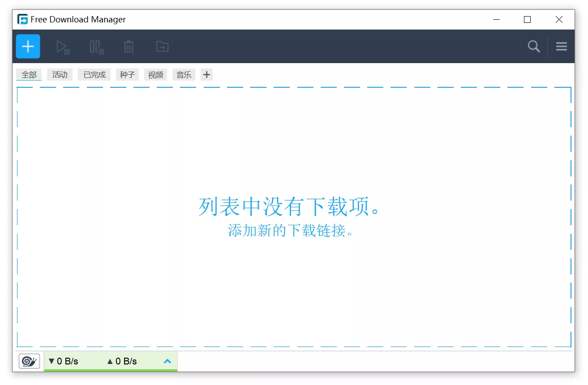Select the 视频 video tab
The height and width of the screenshot is (385, 588).
(x=155, y=74)
